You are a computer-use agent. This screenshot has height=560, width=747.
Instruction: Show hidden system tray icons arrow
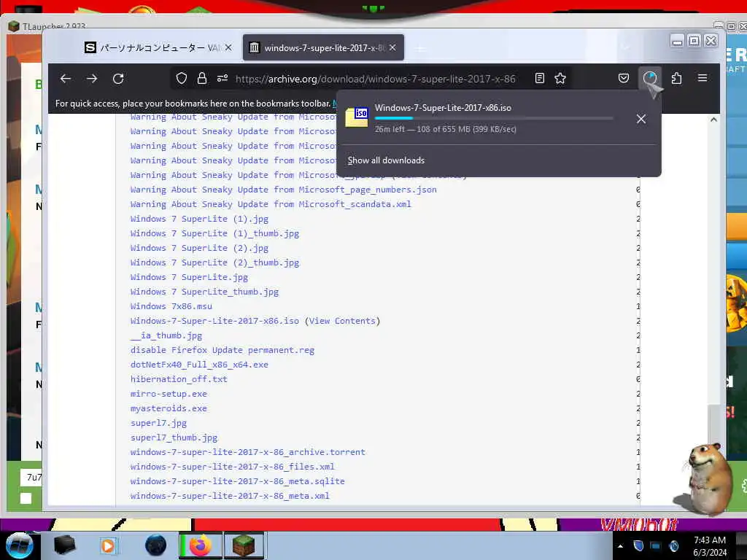(x=620, y=546)
